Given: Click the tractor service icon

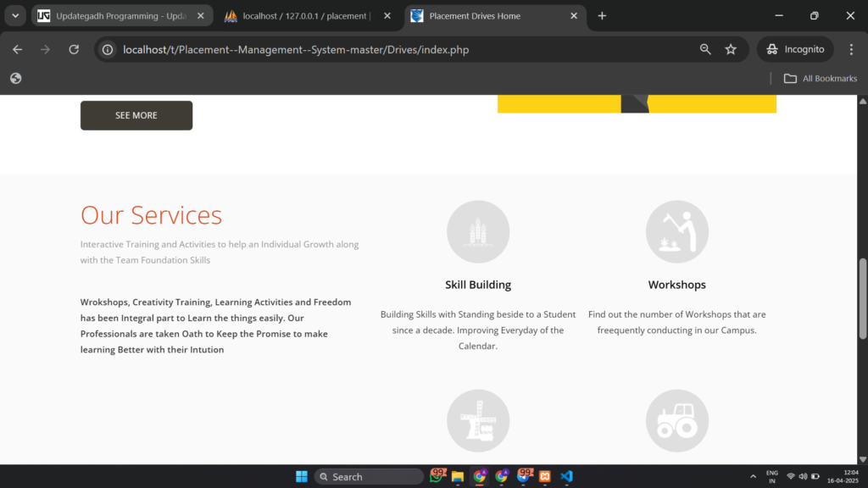Looking at the screenshot, I should (676, 420).
